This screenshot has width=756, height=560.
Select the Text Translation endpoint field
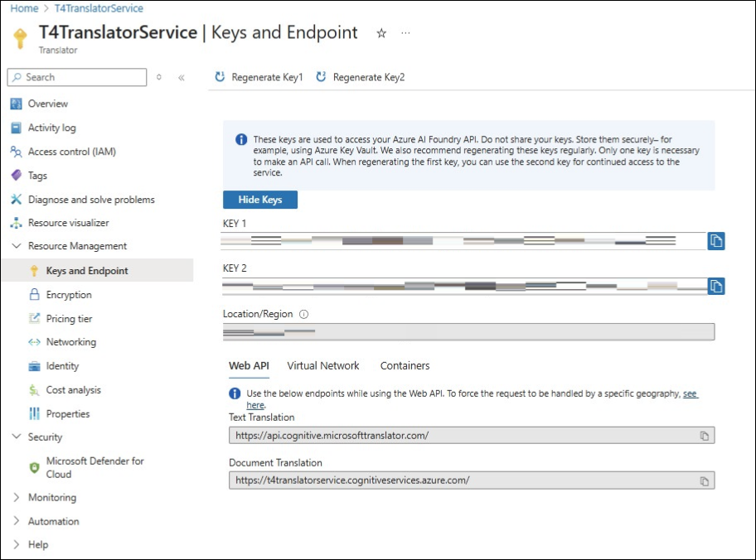(472, 436)
